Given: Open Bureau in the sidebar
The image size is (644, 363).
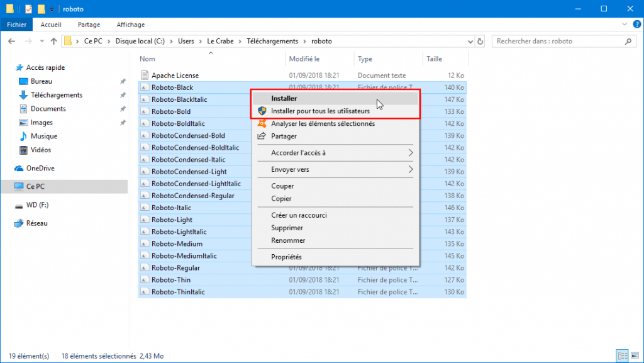Looking at the screenshot, I should point(41,81).
